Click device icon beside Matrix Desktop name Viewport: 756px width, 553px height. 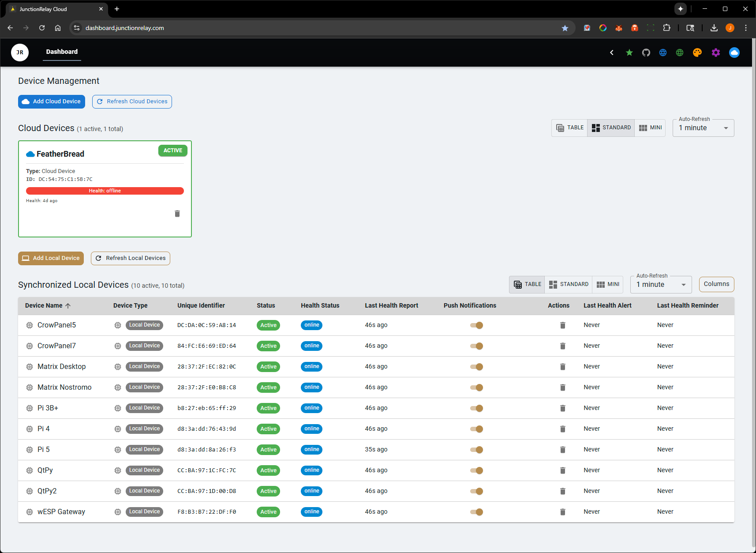point(30,367)
